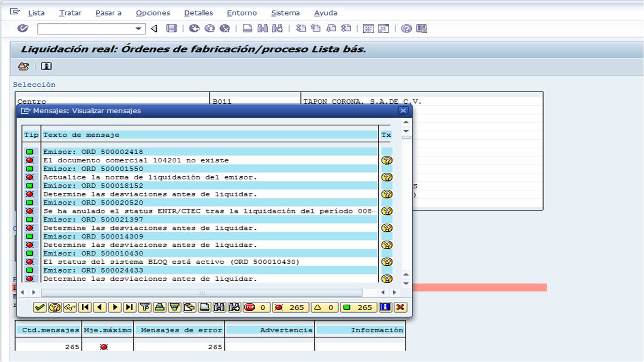Toggle green information messages filter showing 265
The image size is (644, 362).
click(359, 307)
